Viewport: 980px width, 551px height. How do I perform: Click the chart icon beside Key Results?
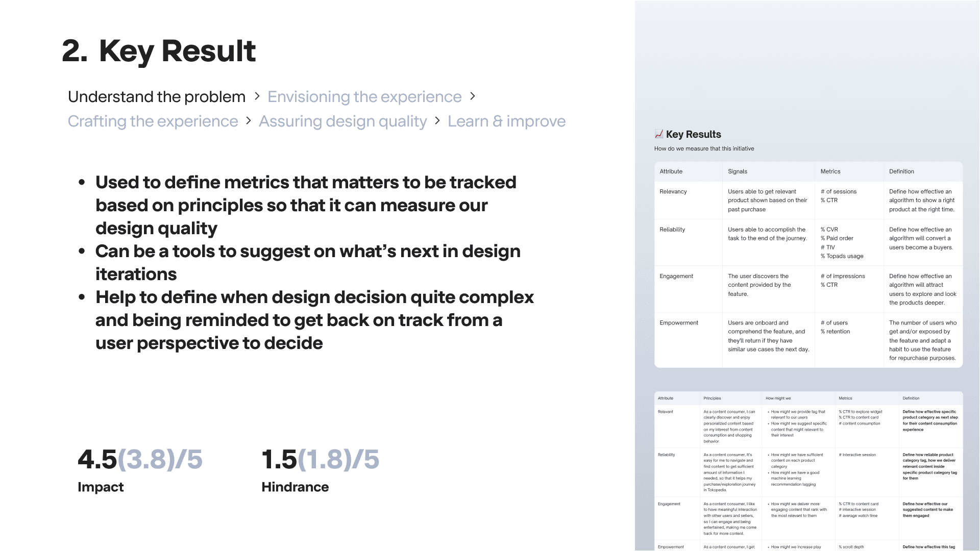click(x=659, y=134)
